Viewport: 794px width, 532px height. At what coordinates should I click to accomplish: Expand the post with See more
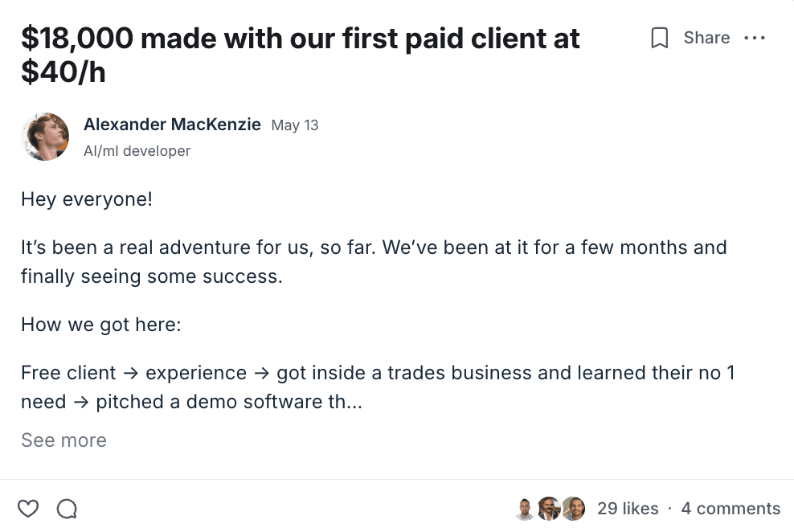[x=63, y=440]
